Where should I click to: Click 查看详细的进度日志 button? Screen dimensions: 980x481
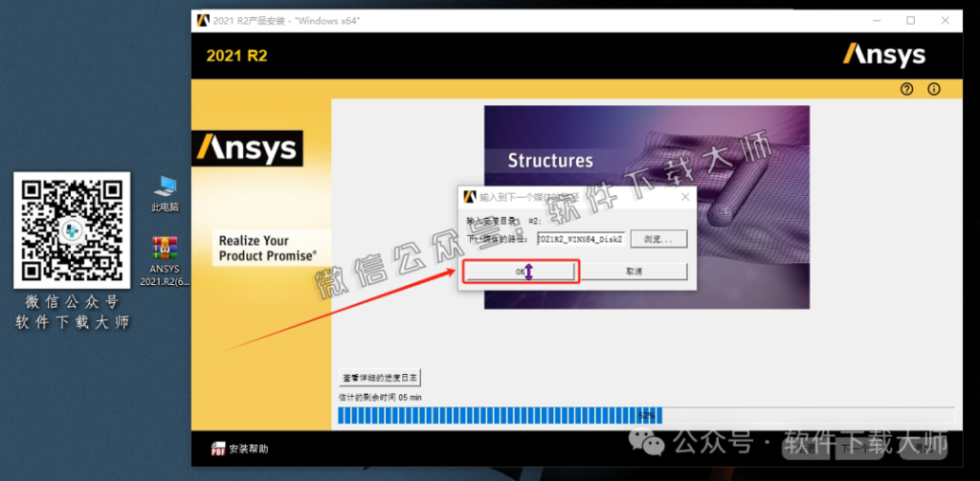click(x=380, y=378)
